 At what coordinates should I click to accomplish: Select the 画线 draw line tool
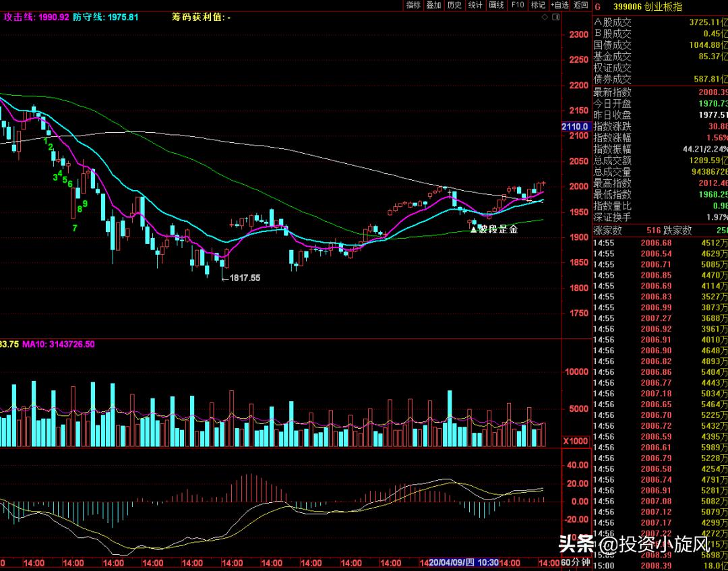[x=497, y=5]
